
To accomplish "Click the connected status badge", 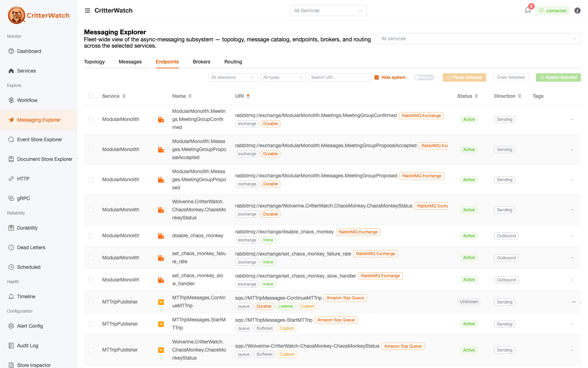I will coord(553,11).
